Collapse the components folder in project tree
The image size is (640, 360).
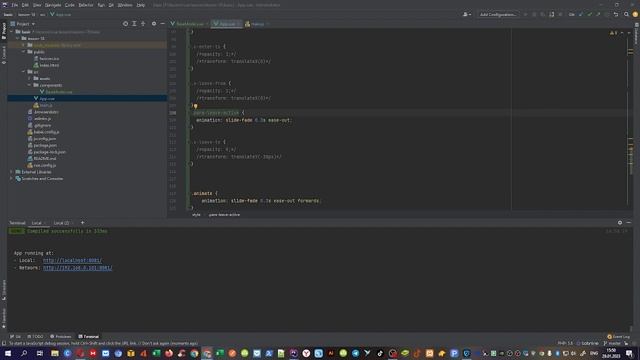pos(29,85)
